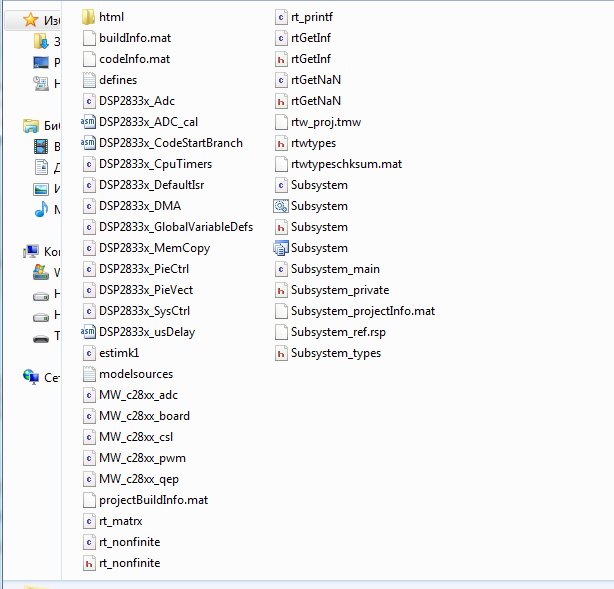The height and width of the screenshot is (589, 614).
Task: Click the h icon next to rtwtypes
Action: point(281,143)
